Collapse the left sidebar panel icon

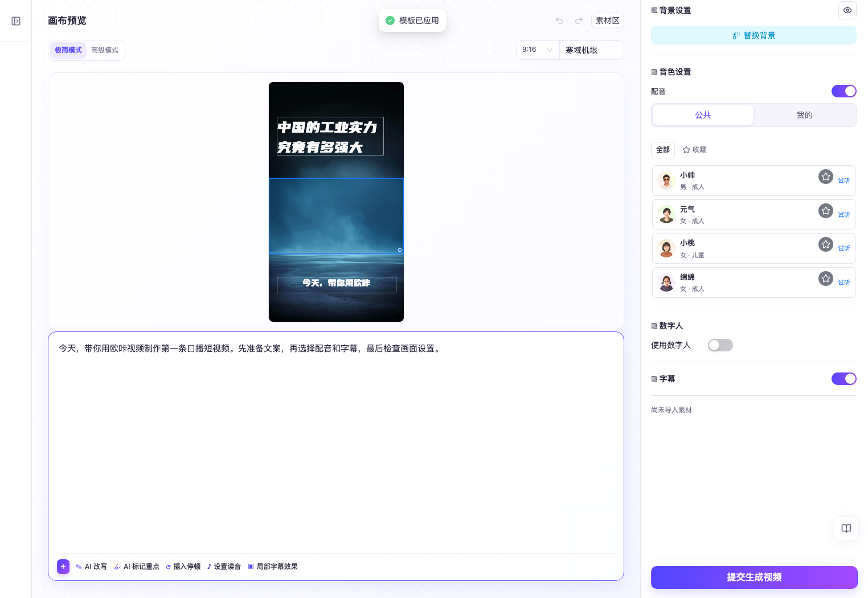pos(16,21)
